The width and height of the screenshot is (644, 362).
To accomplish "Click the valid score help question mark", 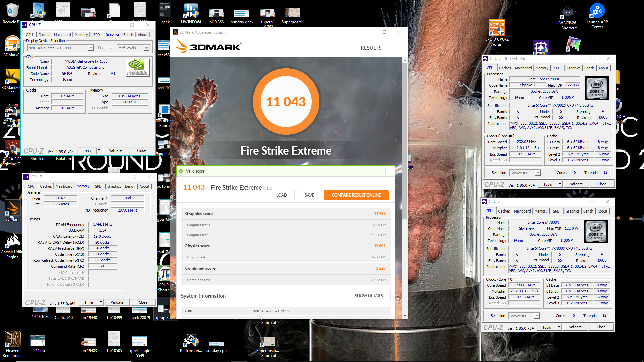I will tap(389, 171).
